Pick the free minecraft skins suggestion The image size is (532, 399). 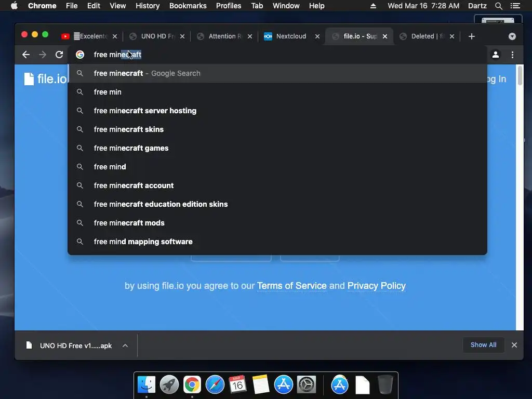tap(277, 129)
